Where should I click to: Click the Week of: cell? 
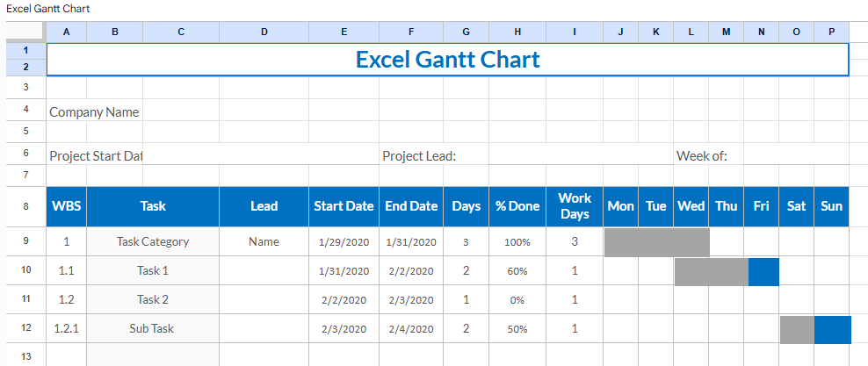pos(701,155)
